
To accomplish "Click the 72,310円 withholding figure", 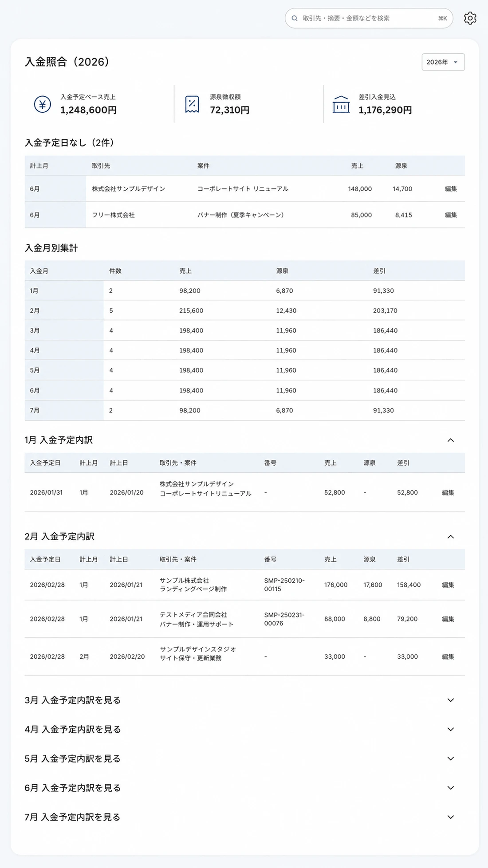I will (229, 110).
